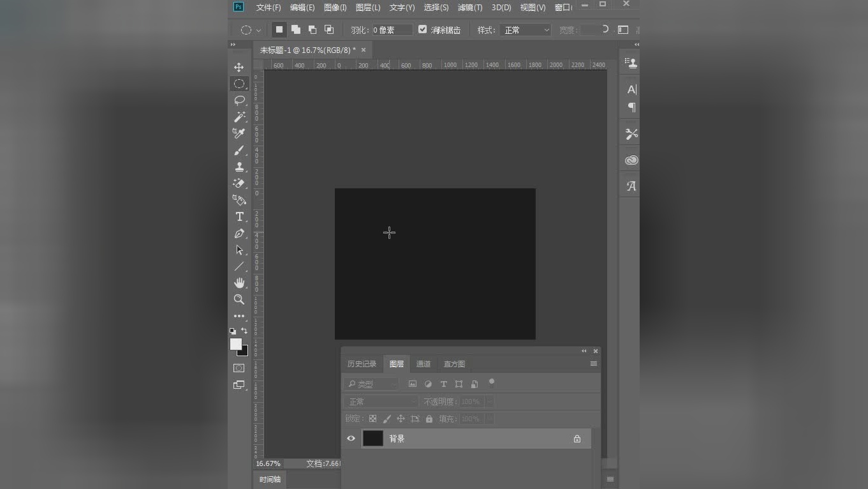
Task: Select the Move tool
Action: (x=239, y=67)
